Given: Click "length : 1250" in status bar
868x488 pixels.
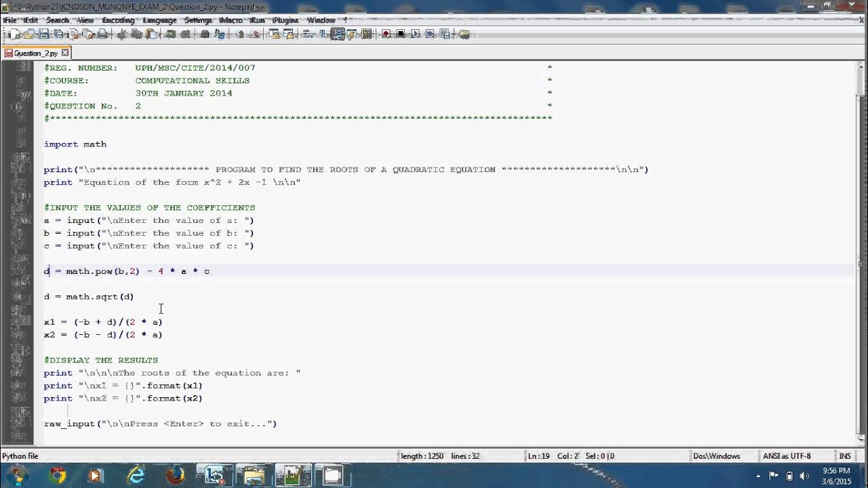Looking at the screenshot, I should [422, 456].
